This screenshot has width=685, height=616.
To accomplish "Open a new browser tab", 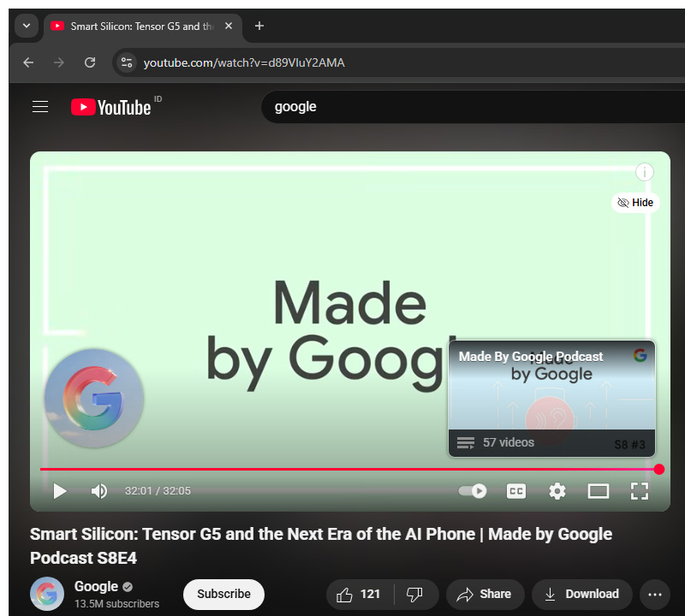I will pos(259,27).
